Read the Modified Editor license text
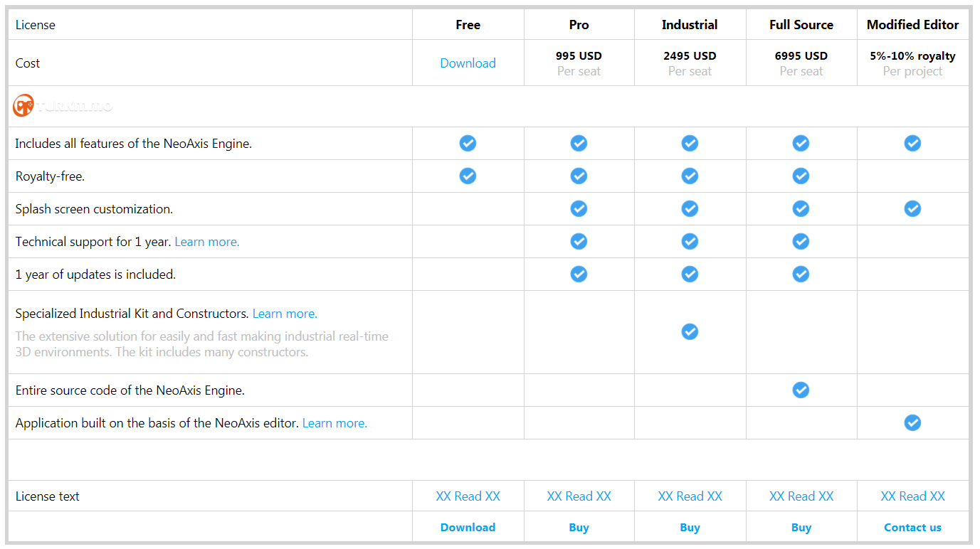The height and width of the screenshot is (549, 980). click(912, 496)
